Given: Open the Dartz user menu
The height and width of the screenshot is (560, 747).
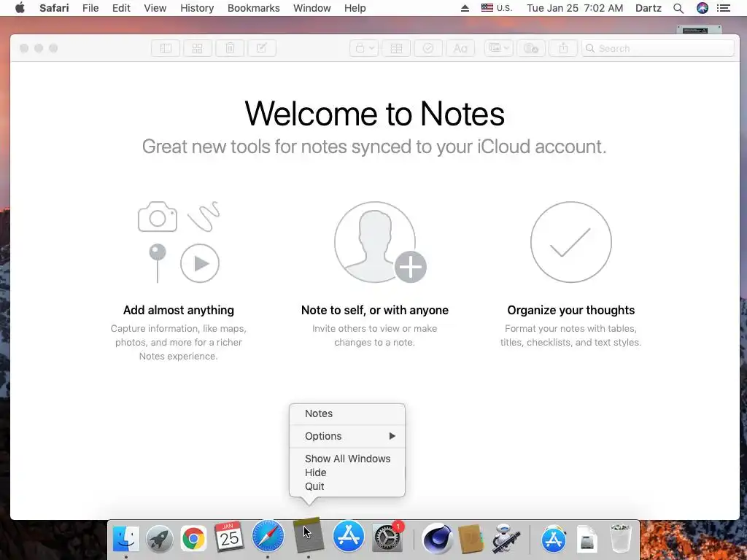Looking at the screenshot, I should 649,8.
